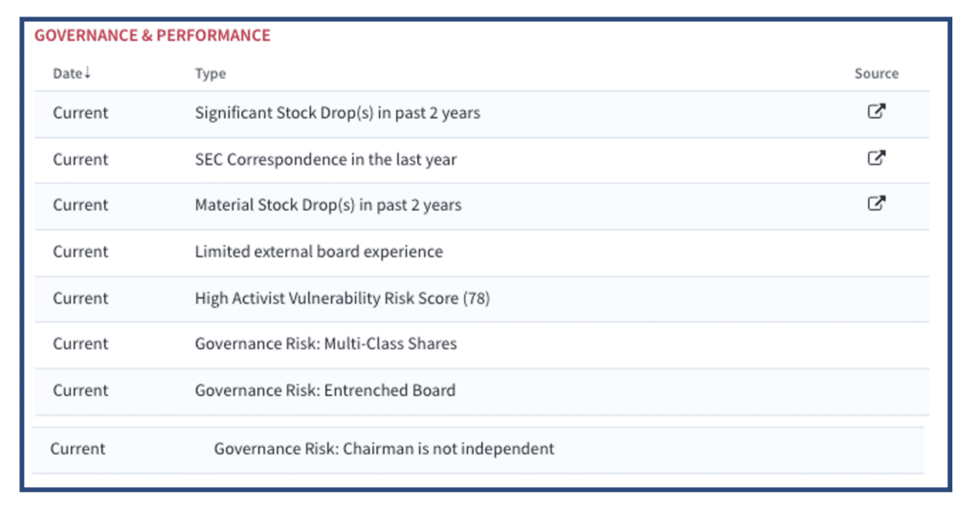Select High Activist Vulnerability Risk Score (78)
The width and height of the screenshot is (980, 511).
click(343, 299)
